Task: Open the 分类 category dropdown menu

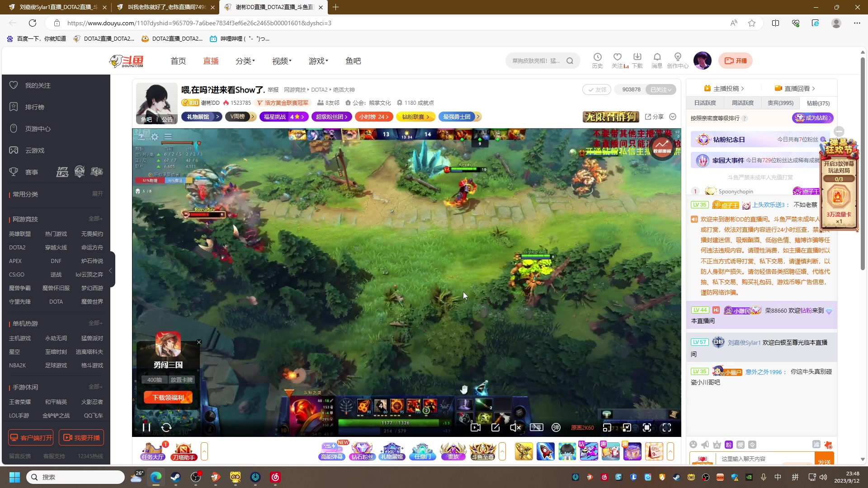Action: pyautogui.click(x=245, y=61)
